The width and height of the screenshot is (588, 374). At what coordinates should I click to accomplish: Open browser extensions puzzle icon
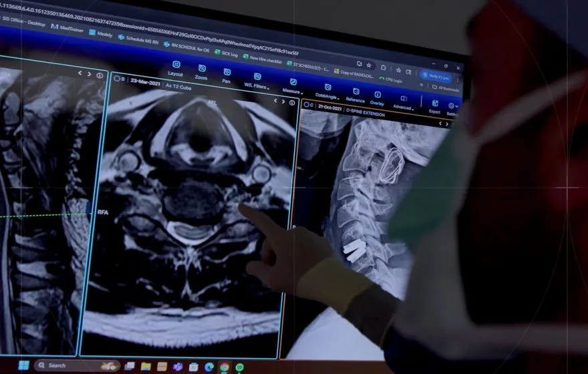pos(384,67)
